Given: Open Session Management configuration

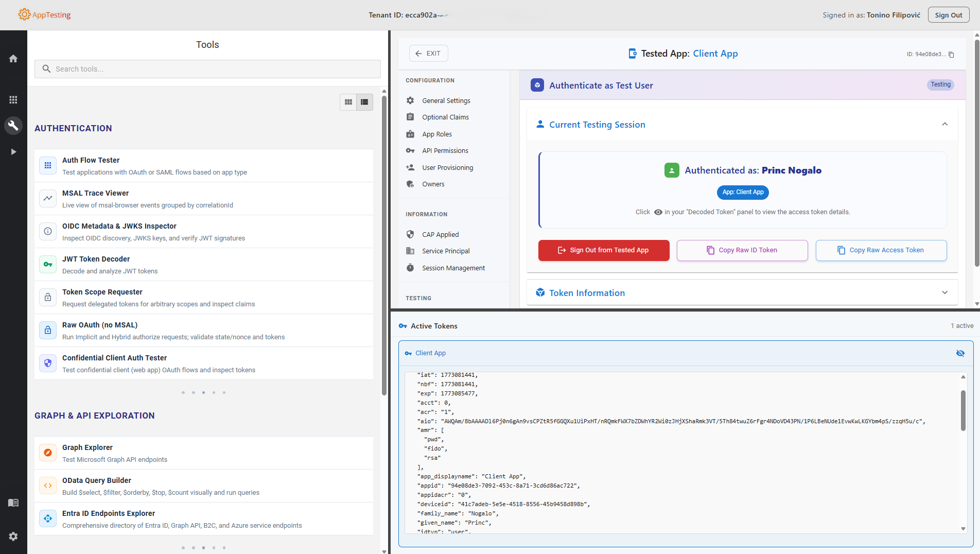Looking at the screenshot, I should point(453,268).
